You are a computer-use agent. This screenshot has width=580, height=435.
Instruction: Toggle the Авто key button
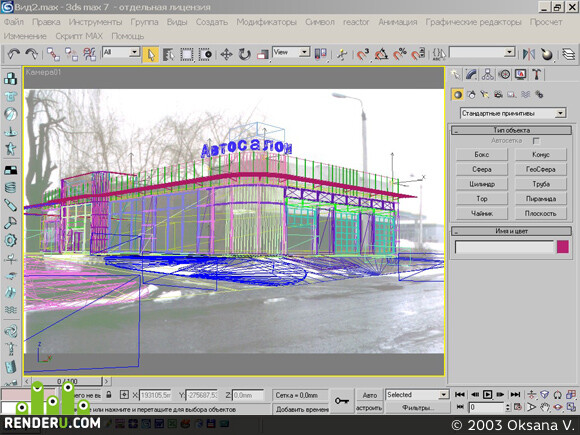coord(370,395)
